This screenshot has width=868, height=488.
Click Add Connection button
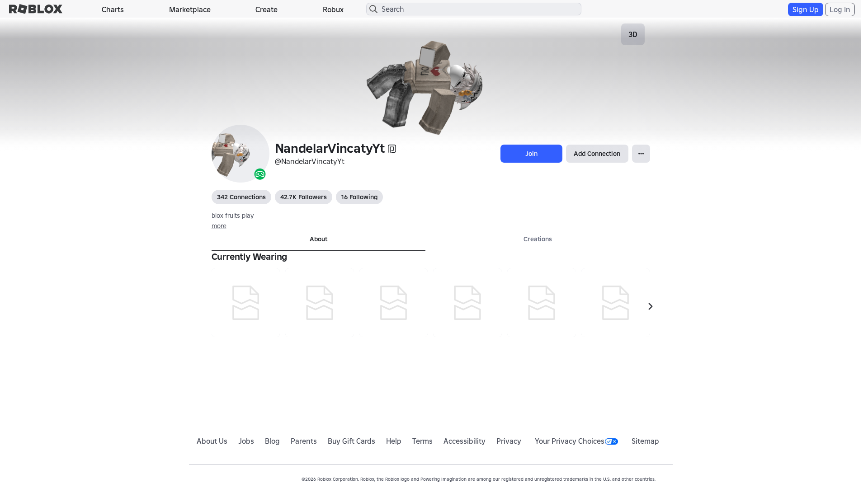pyautogui.click(x=597, y=154)
